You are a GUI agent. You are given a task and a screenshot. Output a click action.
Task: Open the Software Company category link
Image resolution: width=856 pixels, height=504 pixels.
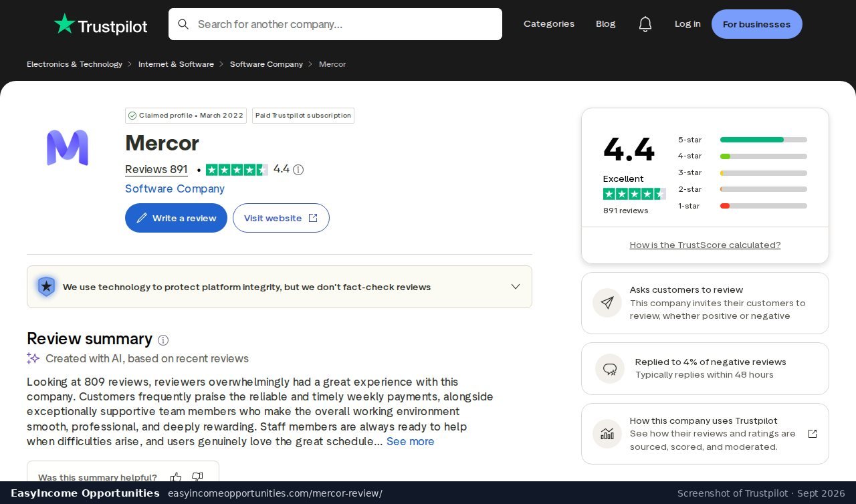point(175,188)
